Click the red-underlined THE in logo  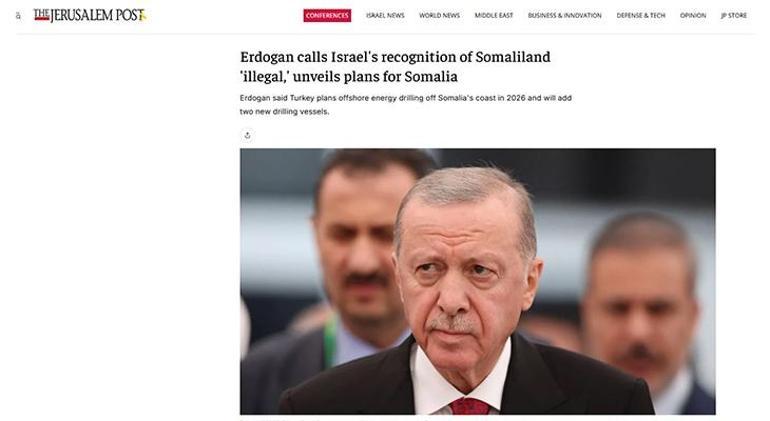[41, 15]
